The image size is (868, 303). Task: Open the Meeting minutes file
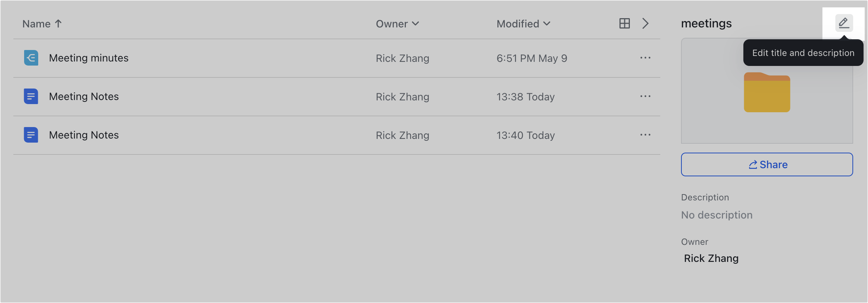tap(89, 58)
